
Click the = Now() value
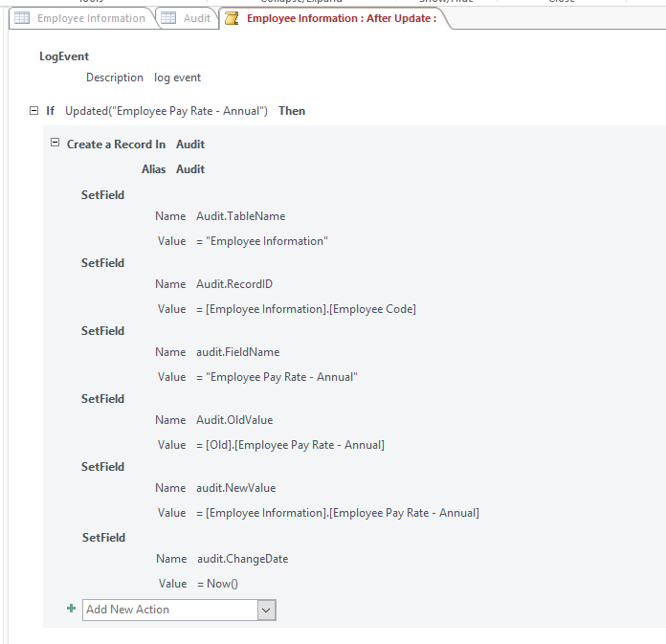[218, 584]
